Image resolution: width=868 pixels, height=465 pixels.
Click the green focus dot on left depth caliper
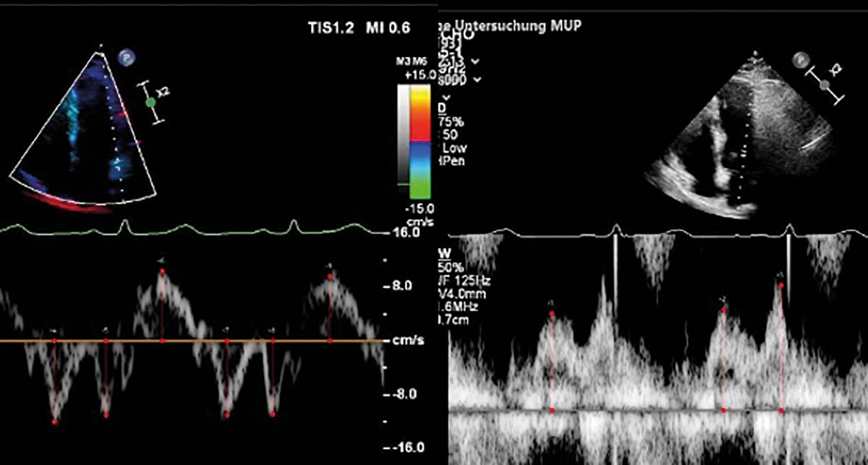(150, 103)
